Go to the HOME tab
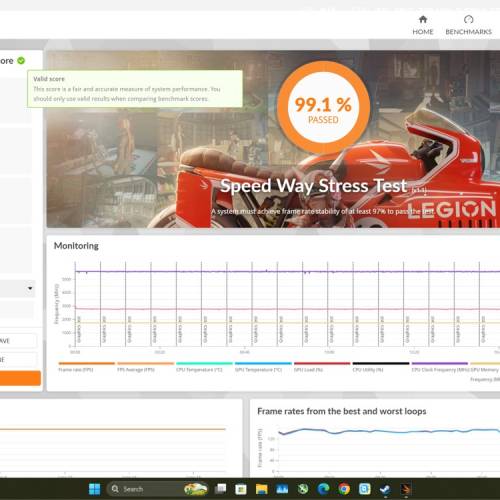Screen dimensions: 500x500 (x=423, y=25)
